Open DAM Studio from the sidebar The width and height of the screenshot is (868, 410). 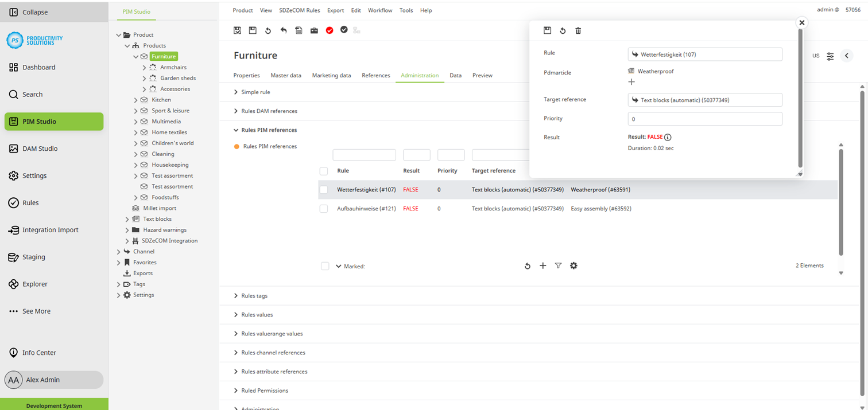pos(40,149)
